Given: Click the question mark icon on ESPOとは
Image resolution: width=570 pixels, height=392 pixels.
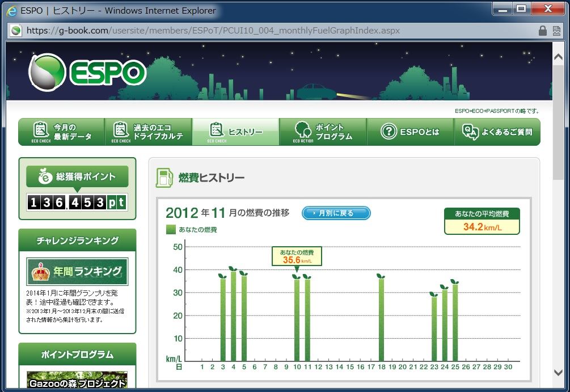Looking at the screenshot, I should pos(389,131).
